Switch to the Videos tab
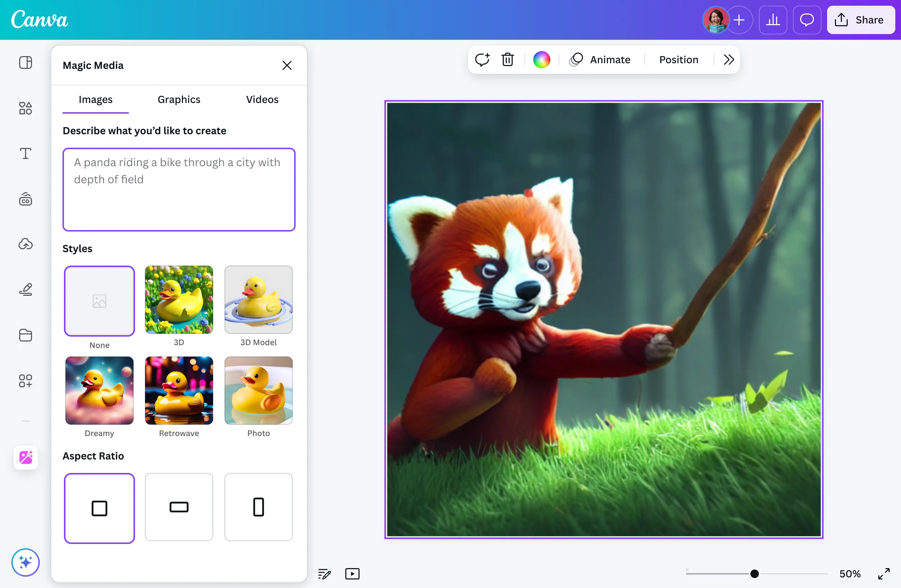Screen dimensions: 901x588 pyautogui.click(x=262, y=99)
